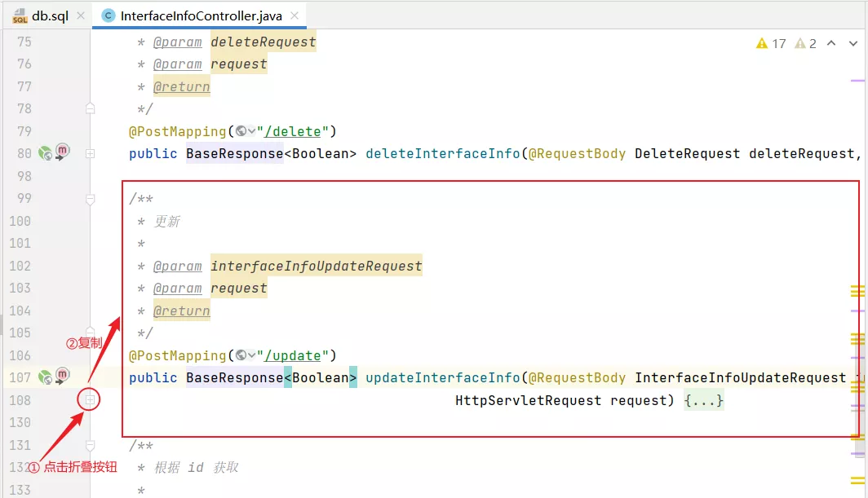Viewport: 868px width, 498px height.
Task: Follow the "/update" mapping link
Action: 292,356
